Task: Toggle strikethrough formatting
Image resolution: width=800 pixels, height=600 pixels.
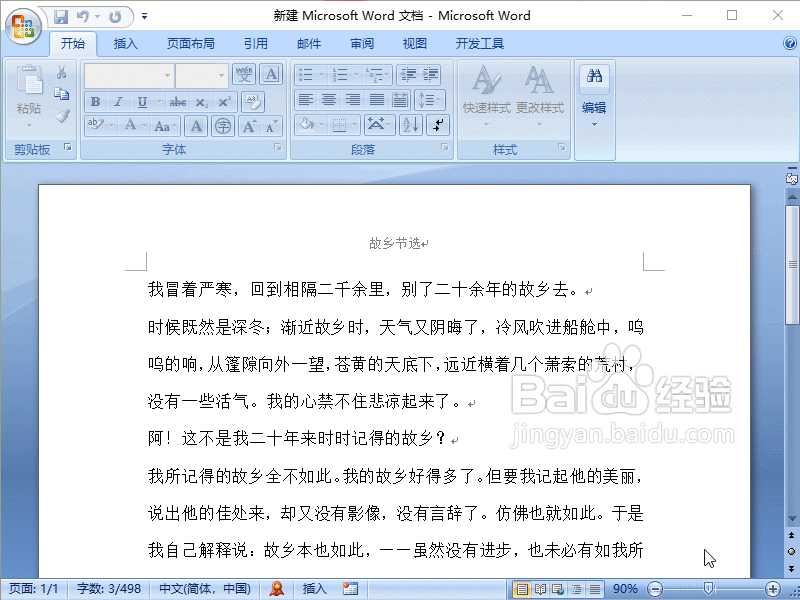Action: tap(178, 102)
